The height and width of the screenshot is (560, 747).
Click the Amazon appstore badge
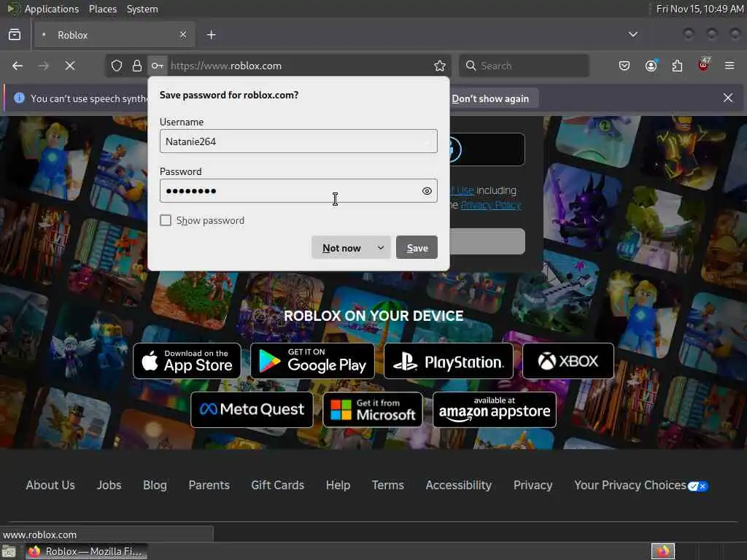pyautogui.click(x=495, y=410)
